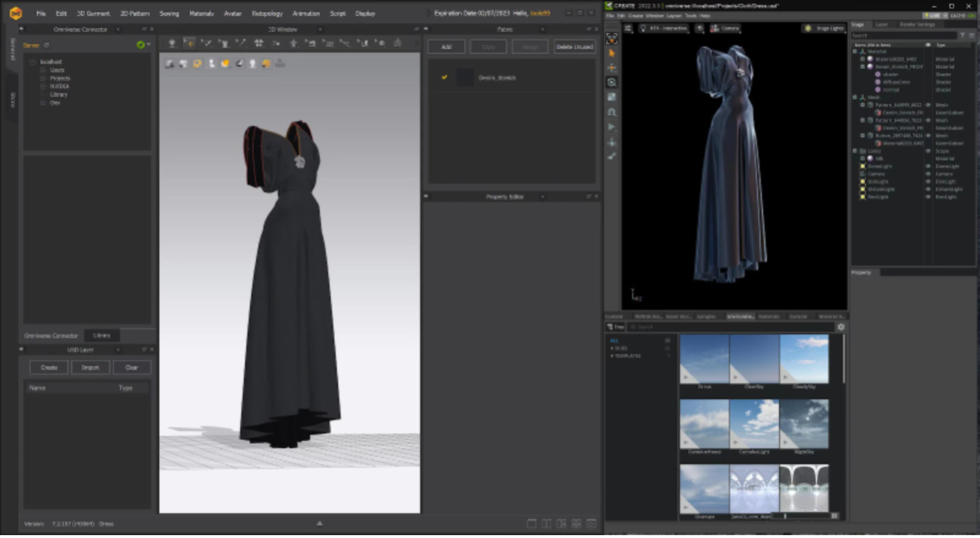Click the snap magnet icon in Create toolbar

(x=612, y=112)
